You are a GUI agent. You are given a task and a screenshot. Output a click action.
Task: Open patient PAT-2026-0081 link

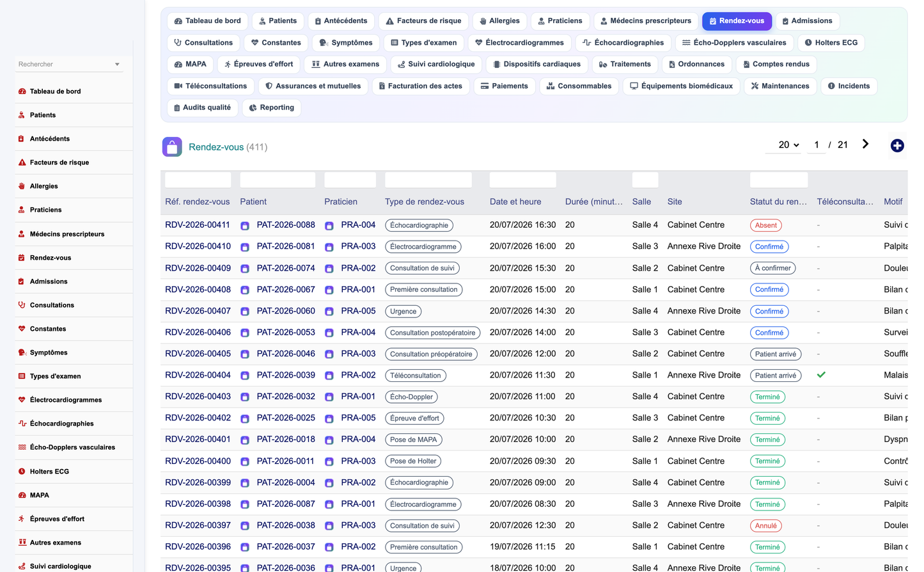click(286, 246)
